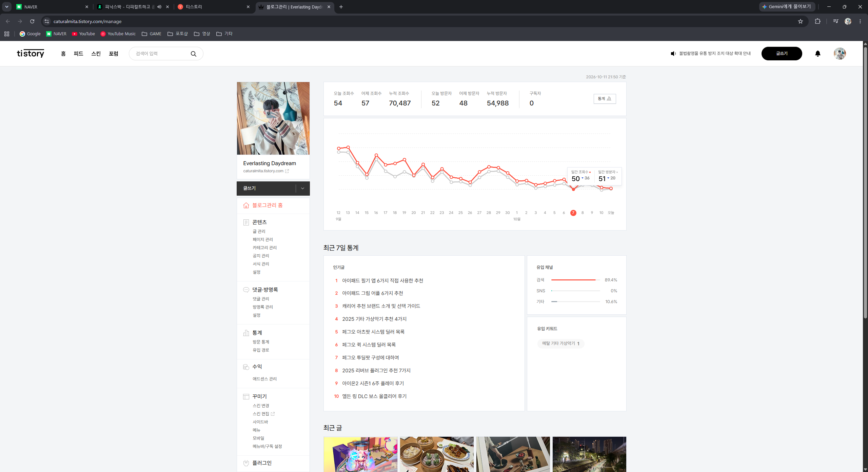Click the announcement megaphone icon
The width and height of the screenshot is (868, 472).
coord(673,54)
